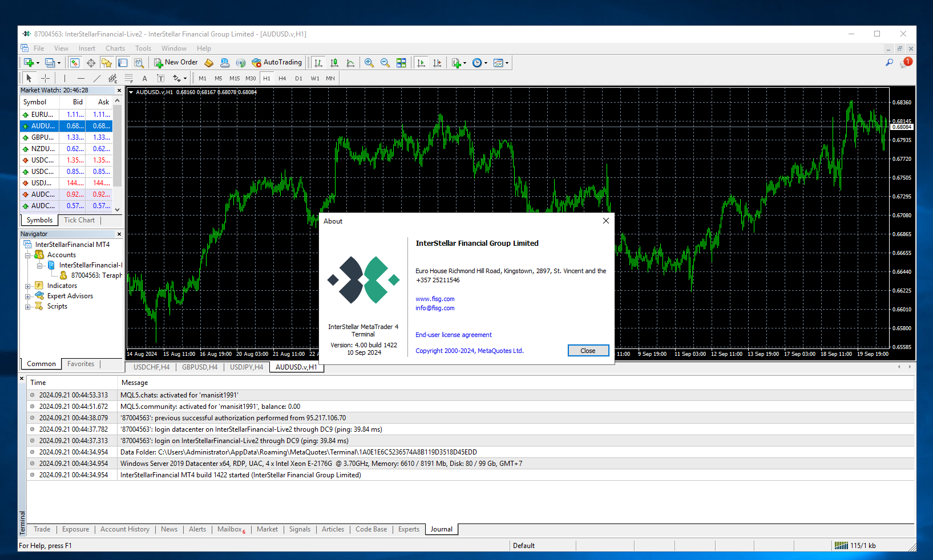Open the Tools menu

pos(143,48)
